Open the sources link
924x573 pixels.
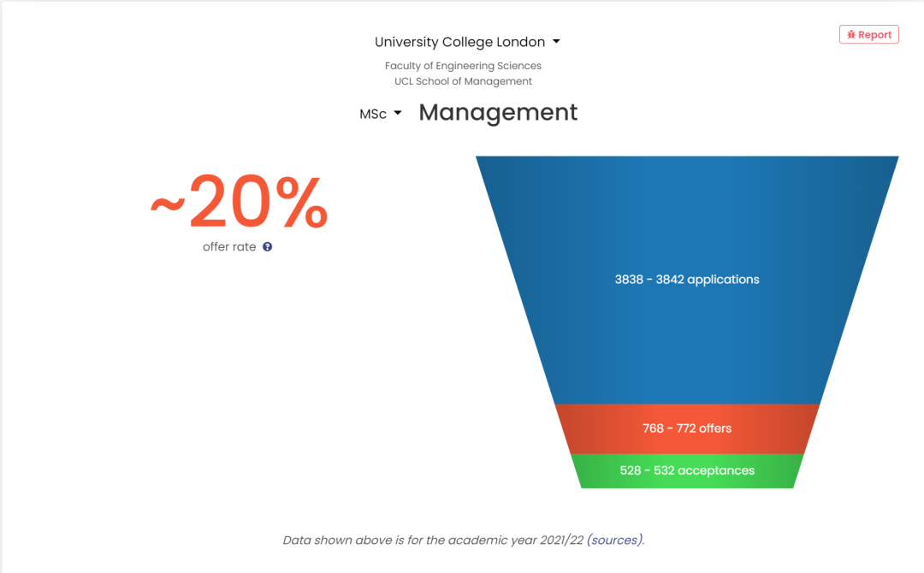pos(614,540)
